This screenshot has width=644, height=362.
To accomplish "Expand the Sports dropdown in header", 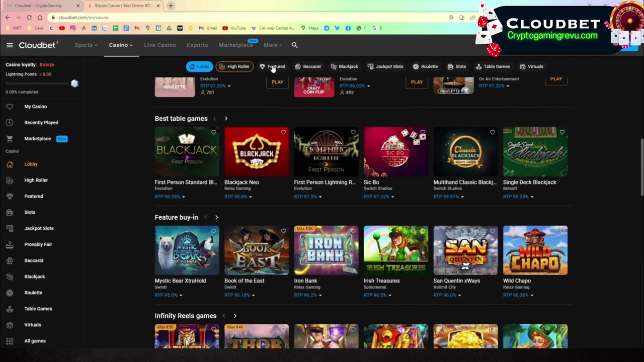I will (86, 45).
